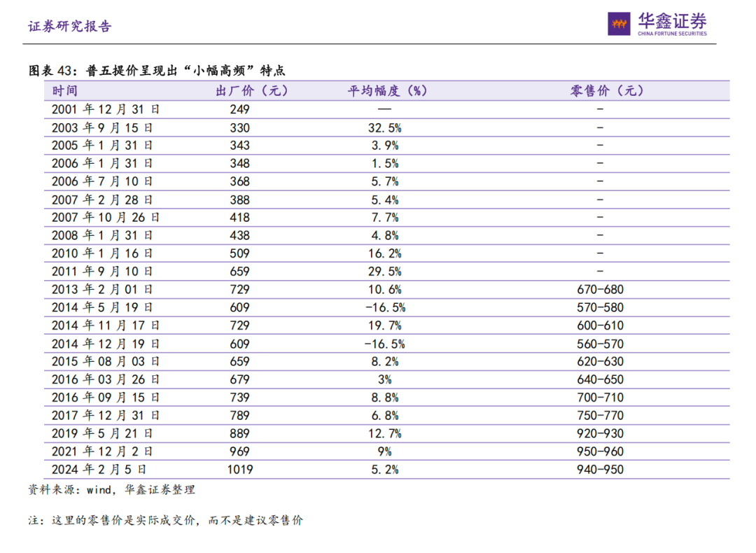Screen dimensions: 756x553
Task: Click the Huaxin Securities purple logo icon
Action: point(619,24)
